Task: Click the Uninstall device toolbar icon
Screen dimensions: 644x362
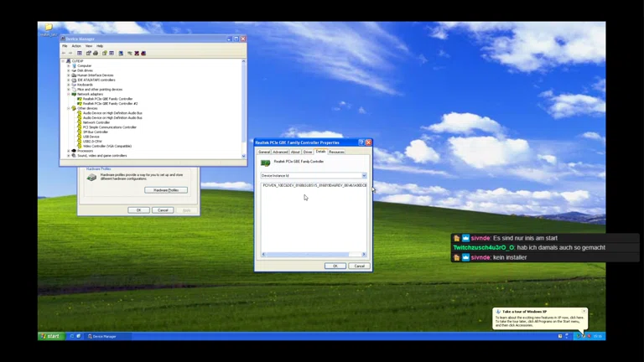Action: 137,54
